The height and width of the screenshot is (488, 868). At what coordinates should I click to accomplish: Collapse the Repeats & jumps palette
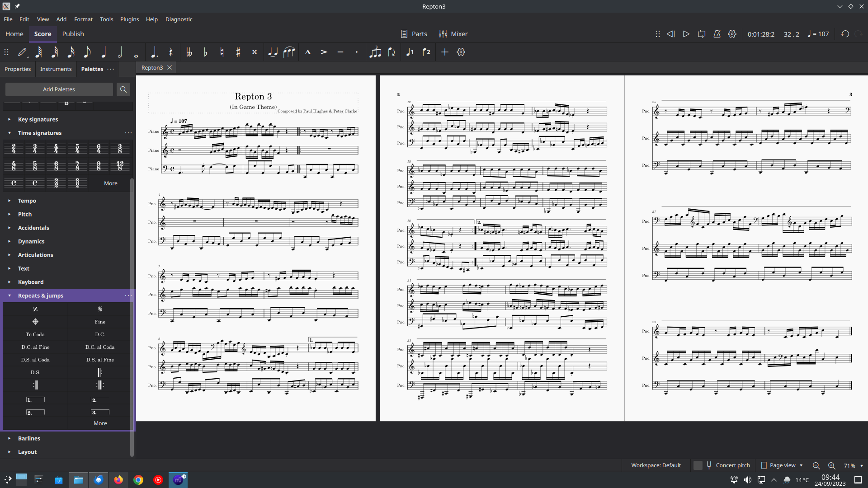(x=9, y=296)
